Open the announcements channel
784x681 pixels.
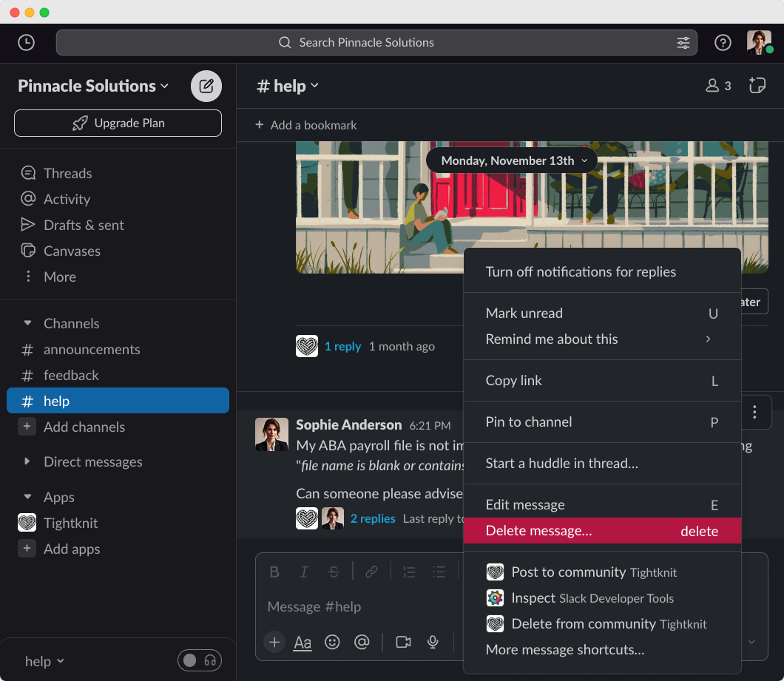click(118, 350)
